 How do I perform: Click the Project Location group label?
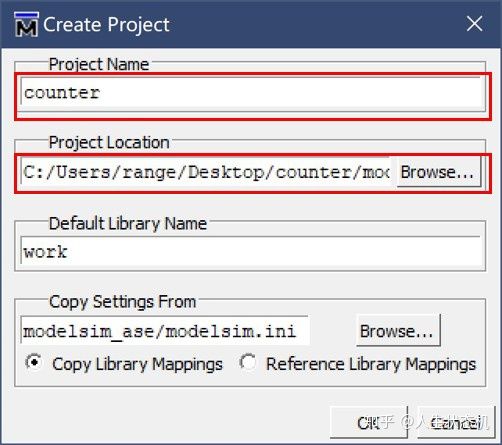(109, 142)
